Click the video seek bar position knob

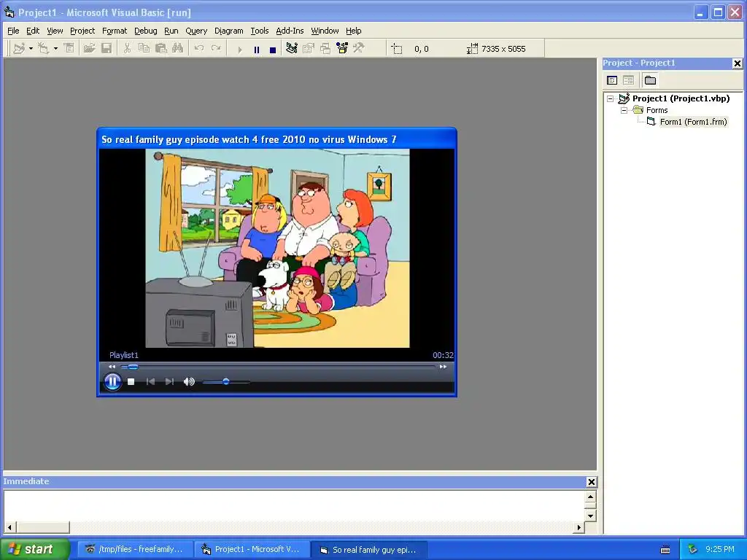click(x=133, y=367)
